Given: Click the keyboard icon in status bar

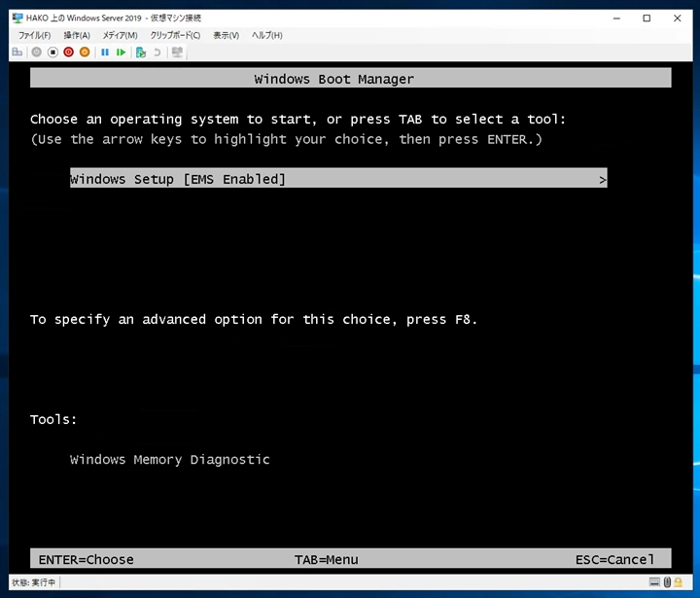Looking at the screenshot, I should click(x=654, y=581).
